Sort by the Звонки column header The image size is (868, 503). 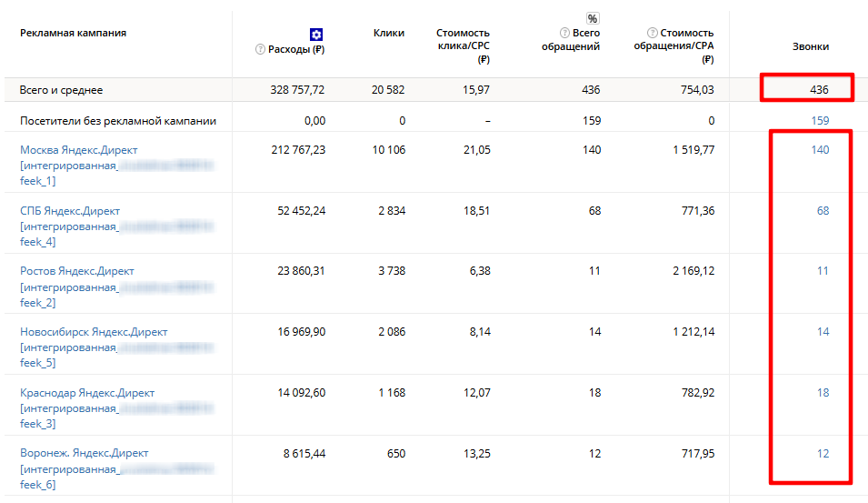(811, 46)
